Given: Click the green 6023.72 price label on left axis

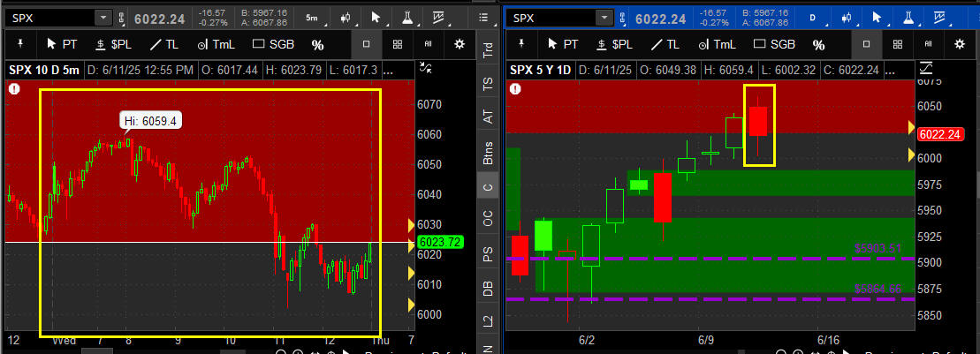Looking at the screenshot, I should [x=440, y=242].
